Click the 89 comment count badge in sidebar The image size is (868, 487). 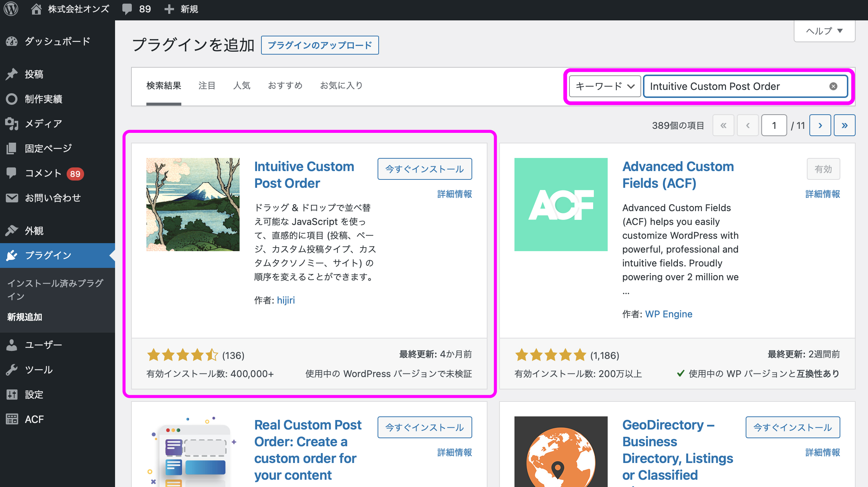pyautogui.click(x=75, y=174)
